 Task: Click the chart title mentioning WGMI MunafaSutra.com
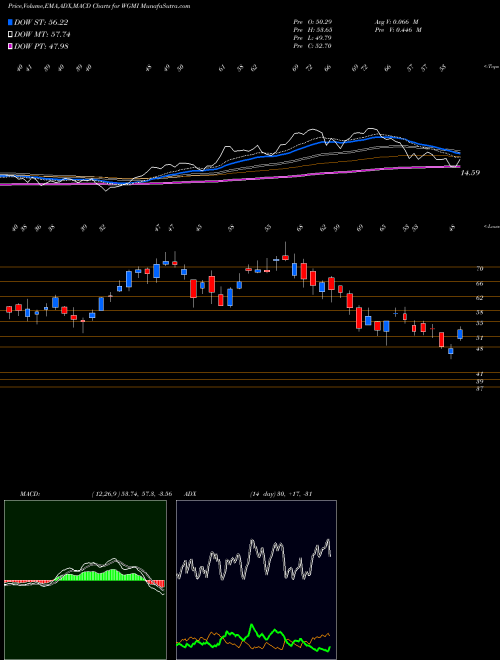pyautogui.click(x=99, y=6)
